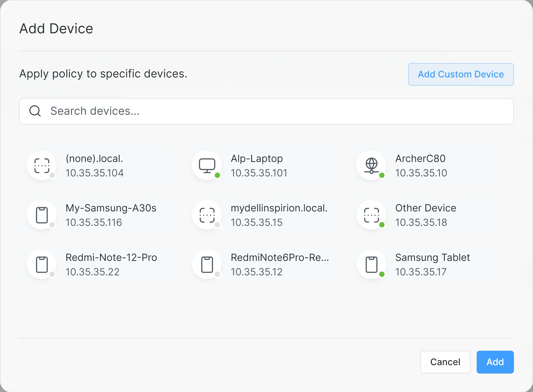Image resolution: width=533 pixels, height=392 pixels.
Task: Confirm with the blue Add button
Action: pyautogui.click(x=495, y=362)
